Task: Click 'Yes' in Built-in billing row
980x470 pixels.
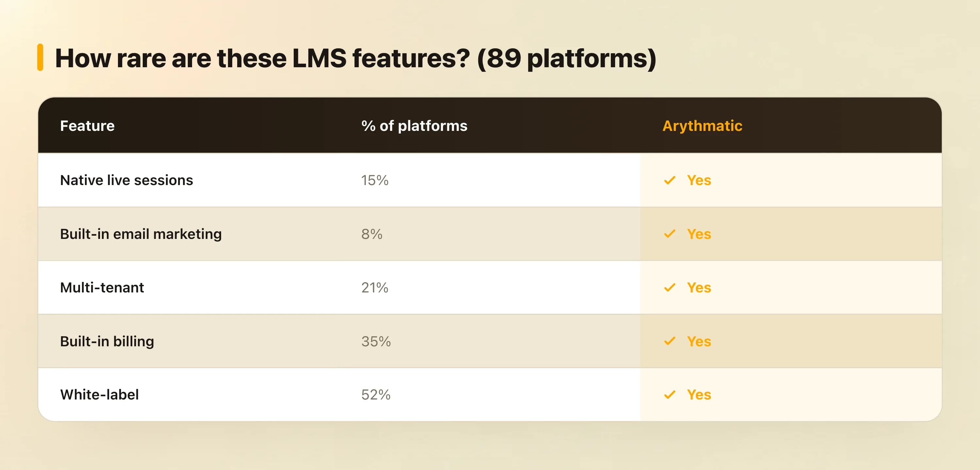Action: click(x=699, y=341)
